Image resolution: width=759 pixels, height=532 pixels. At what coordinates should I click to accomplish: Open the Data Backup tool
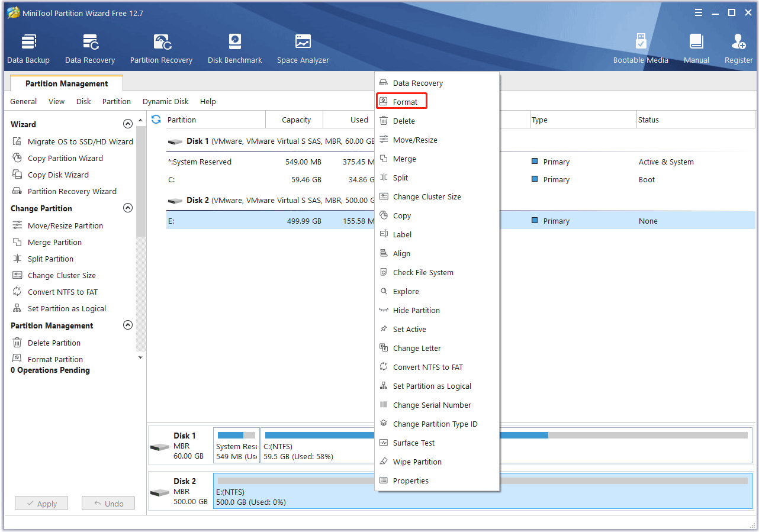coord(28,49)
